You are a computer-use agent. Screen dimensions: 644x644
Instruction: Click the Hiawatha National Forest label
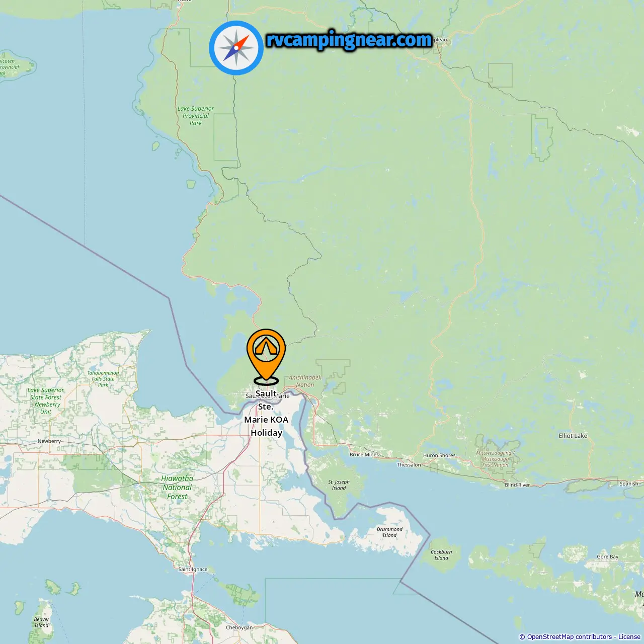pyautogui.click(x=177, y=488)
